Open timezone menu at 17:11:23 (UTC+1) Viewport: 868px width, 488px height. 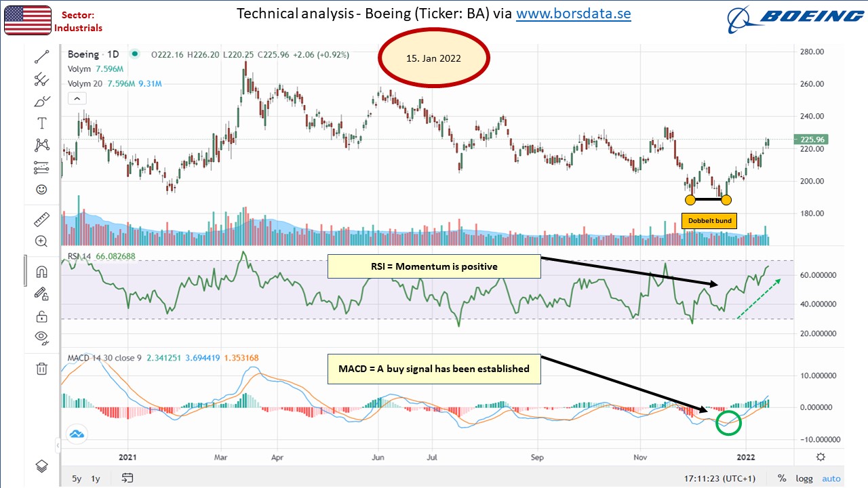click(719, 479)
